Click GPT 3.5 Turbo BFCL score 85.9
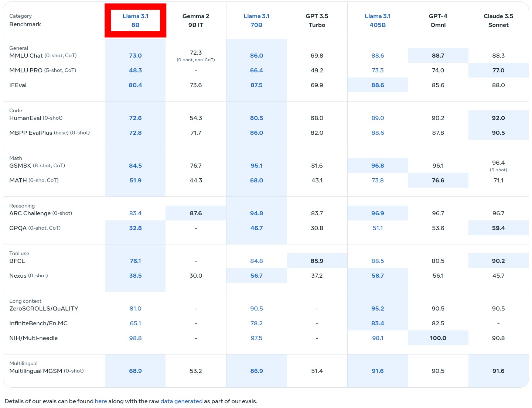532x408 pixels. [317, 261]
